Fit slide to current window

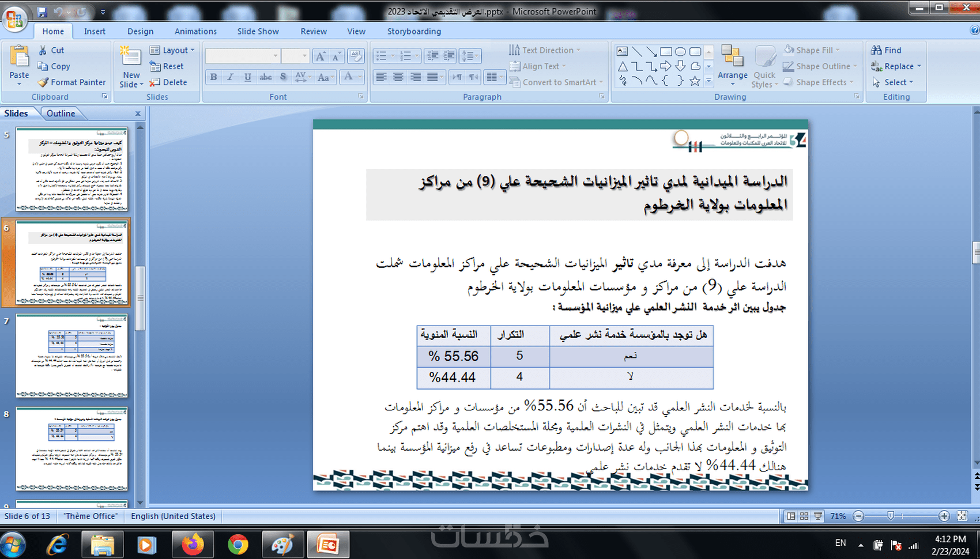point(962,516)
